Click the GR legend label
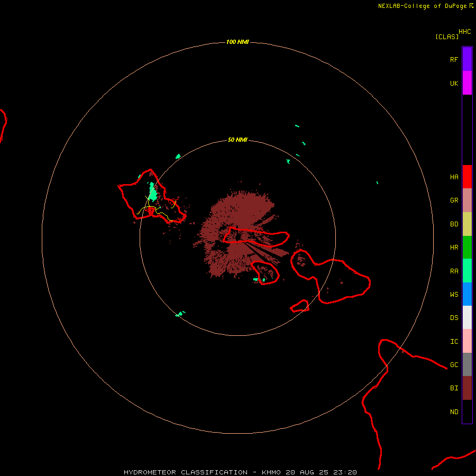Image resolution: width=476 pixels, height=476 pixels. tap(454, 200)
